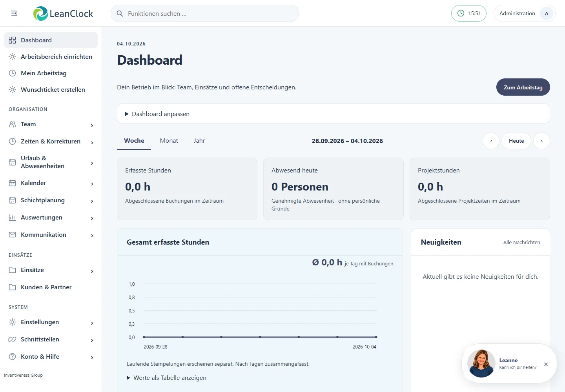Expand Zeiten & Korrekturen submenu chevron

click(92, 143)
